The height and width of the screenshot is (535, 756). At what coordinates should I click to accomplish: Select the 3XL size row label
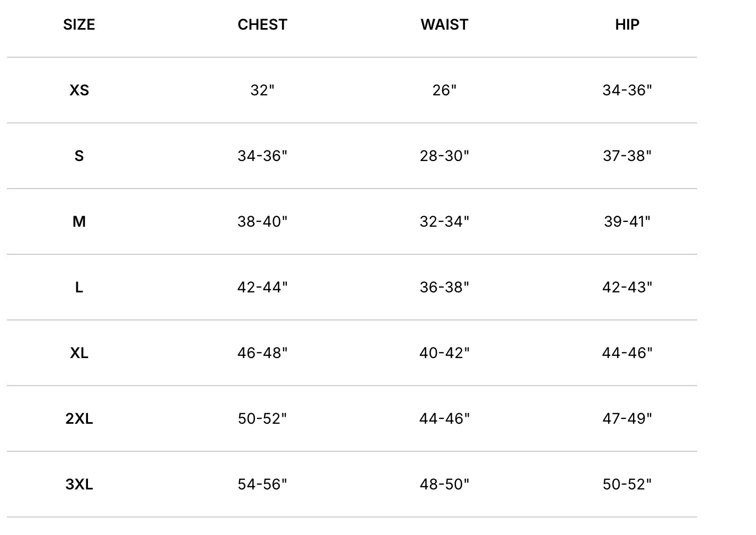pyautogui.click(x=79, y=485)
